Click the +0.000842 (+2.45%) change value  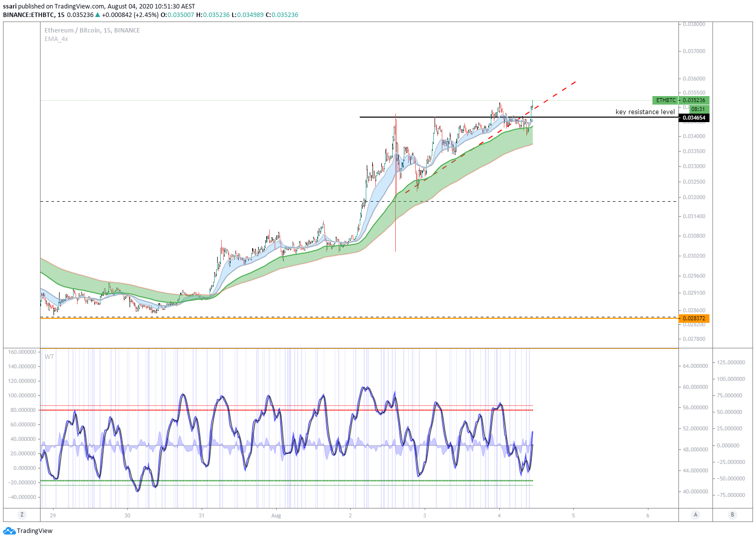coord(130,15)
